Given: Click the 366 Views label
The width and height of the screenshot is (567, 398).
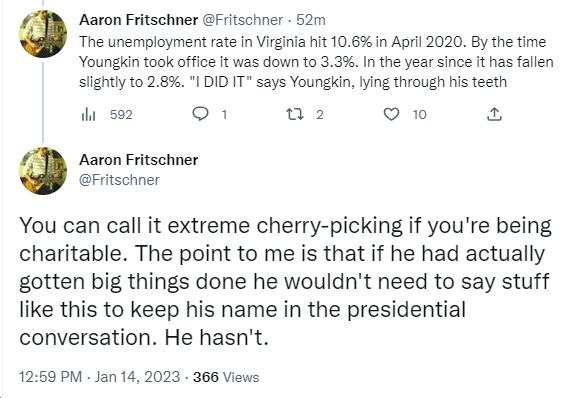Looking at the screenshot, I should pyautogui.click(x=226, y=377).
